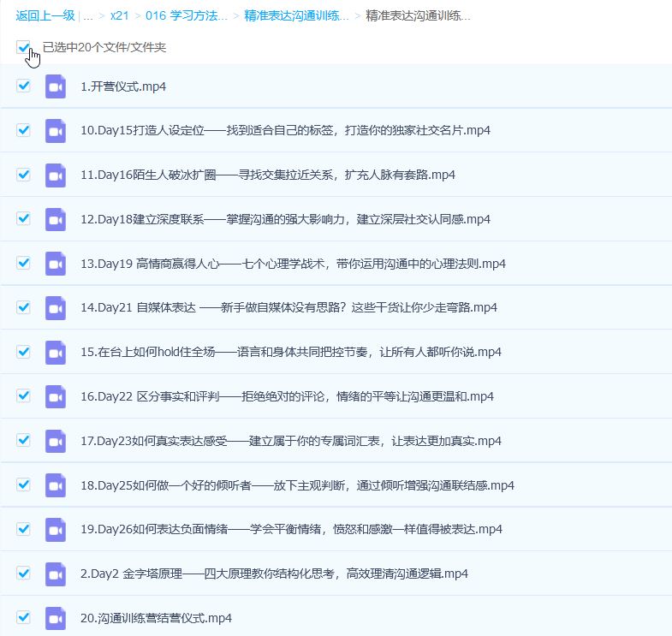Uncheck the 1.开营仪式.mp4 checkbox

coord(23,86)
